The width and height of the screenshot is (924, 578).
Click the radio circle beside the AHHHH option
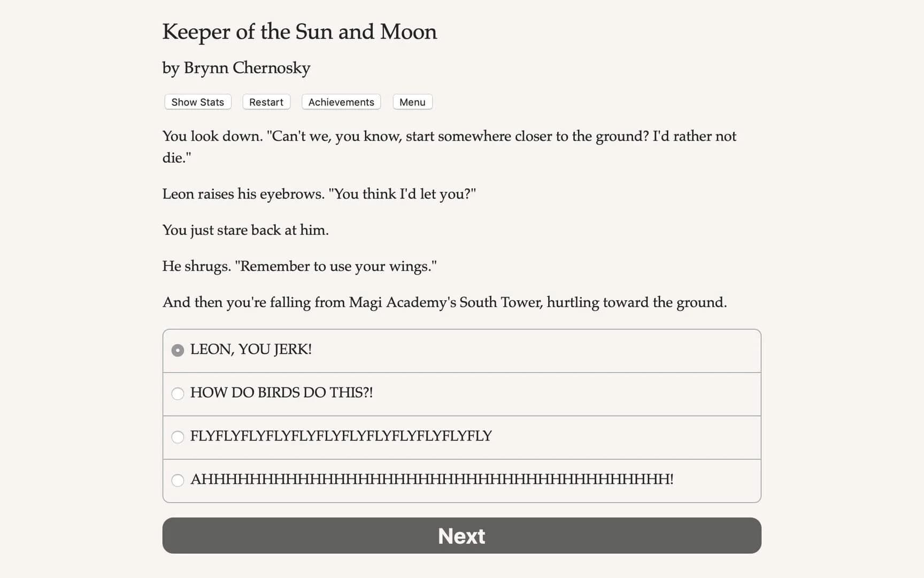177,481
